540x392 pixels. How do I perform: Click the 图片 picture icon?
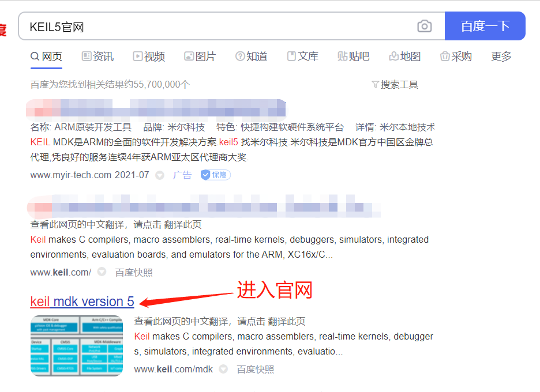[189, 56]
